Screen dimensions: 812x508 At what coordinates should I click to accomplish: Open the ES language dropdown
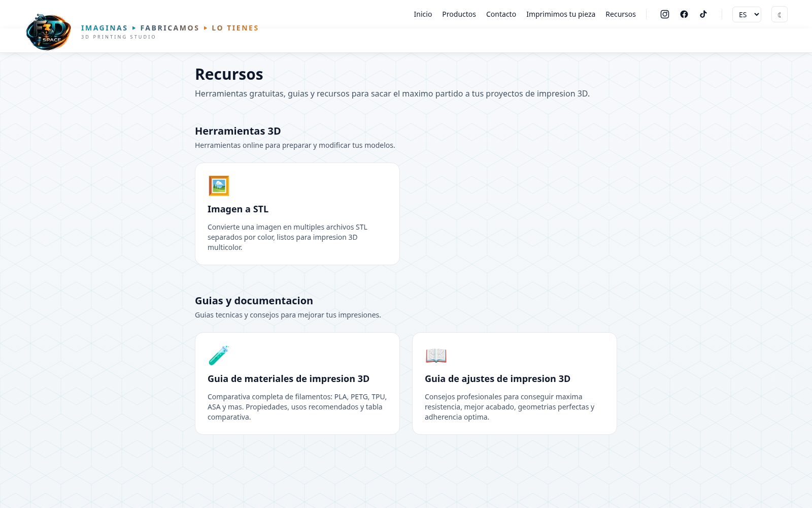(x=747, y=14)
